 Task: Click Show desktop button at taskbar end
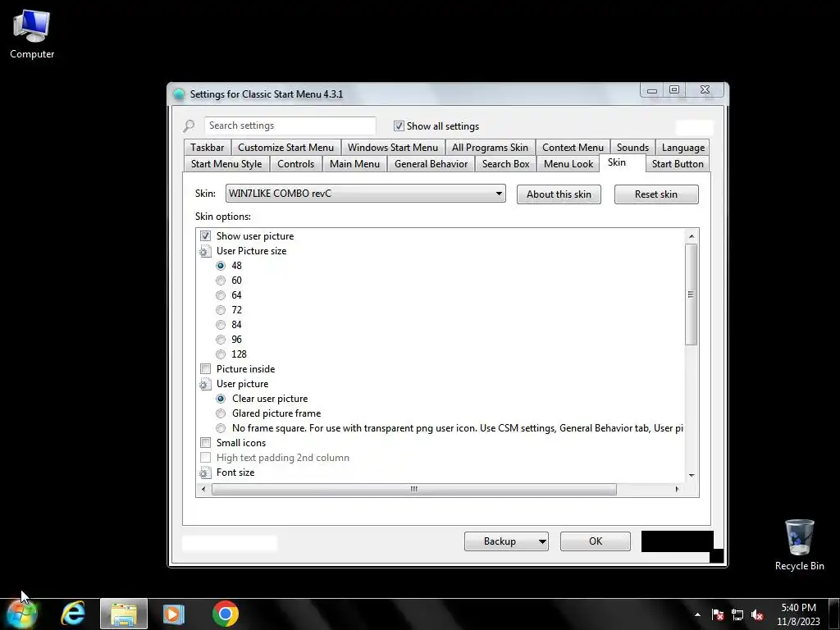[x=834, y=614]
